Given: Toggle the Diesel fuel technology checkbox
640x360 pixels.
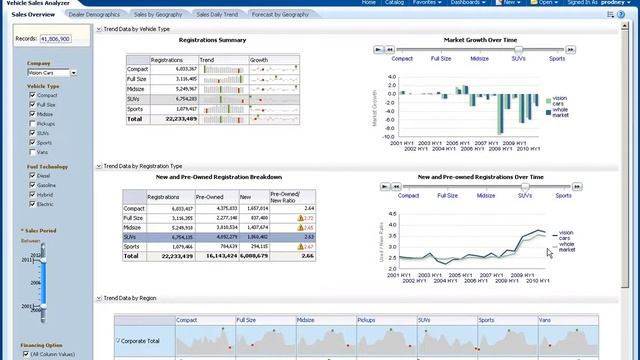Looking at the screenshot, I should 32,176.
